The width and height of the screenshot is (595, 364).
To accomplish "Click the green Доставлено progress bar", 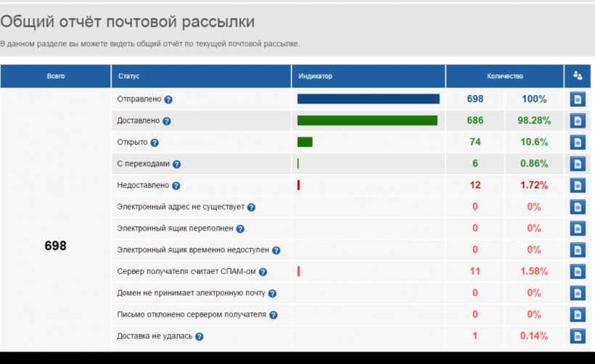I will pyautogui.click(x=367, y=120).
